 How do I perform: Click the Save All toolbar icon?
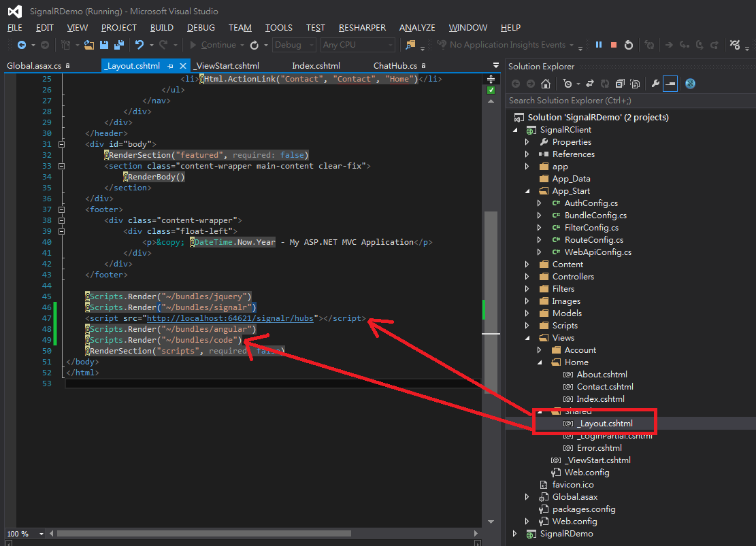[118, 45]
